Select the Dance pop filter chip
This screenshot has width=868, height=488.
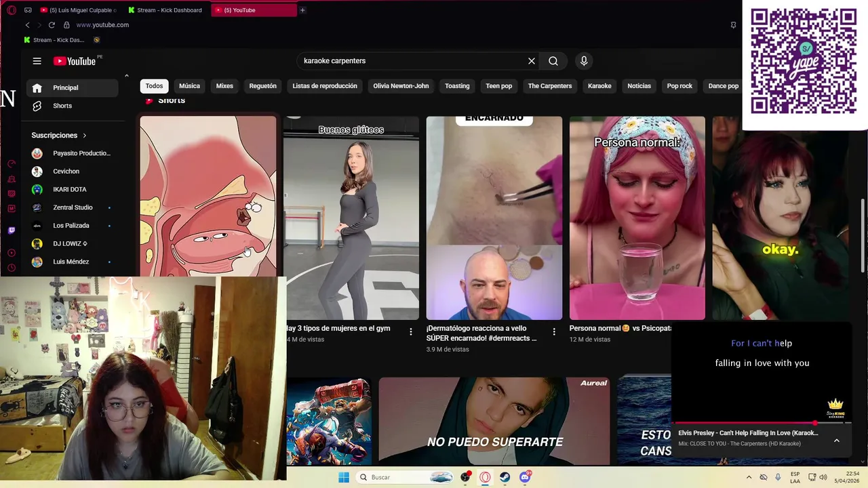click(723, 86)
